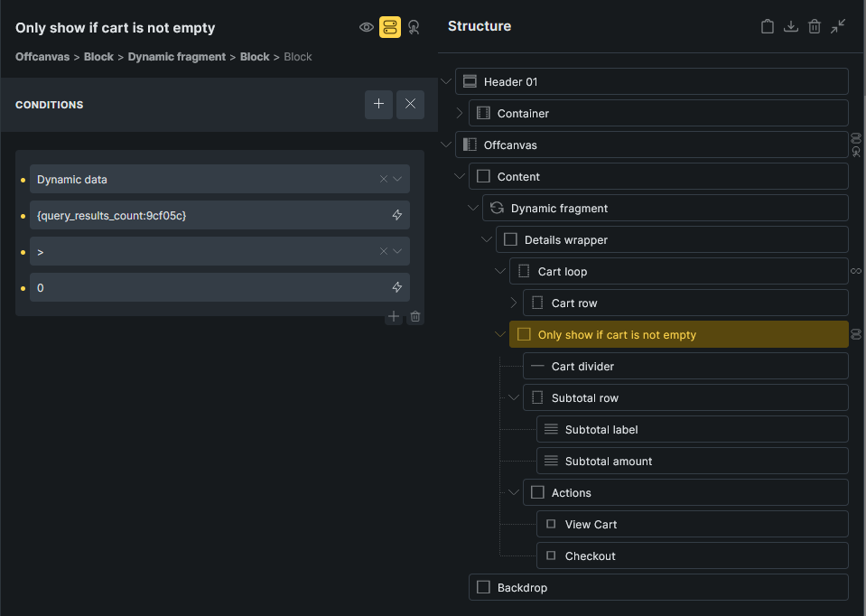Go to Dynamic fragment in the breadcrumb
The height and width of the screenshot is (616, 866).
pyautogui.click(x=177, y=57)
